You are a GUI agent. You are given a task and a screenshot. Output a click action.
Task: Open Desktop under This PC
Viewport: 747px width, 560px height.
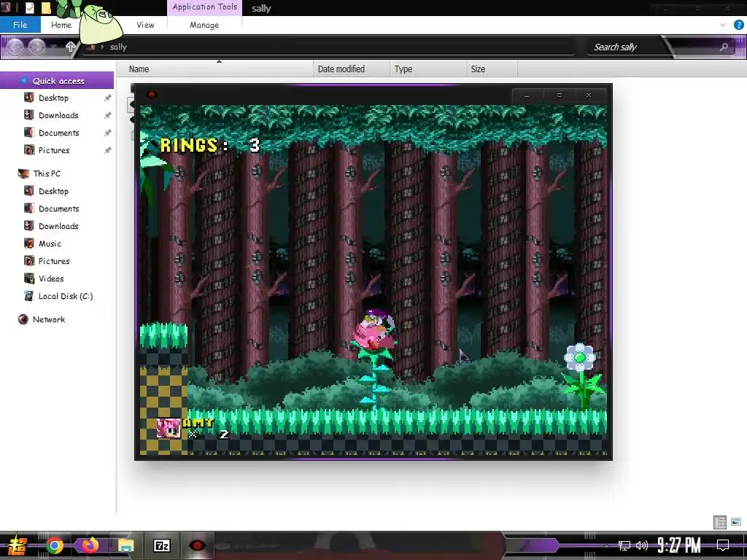pos(53,191)
